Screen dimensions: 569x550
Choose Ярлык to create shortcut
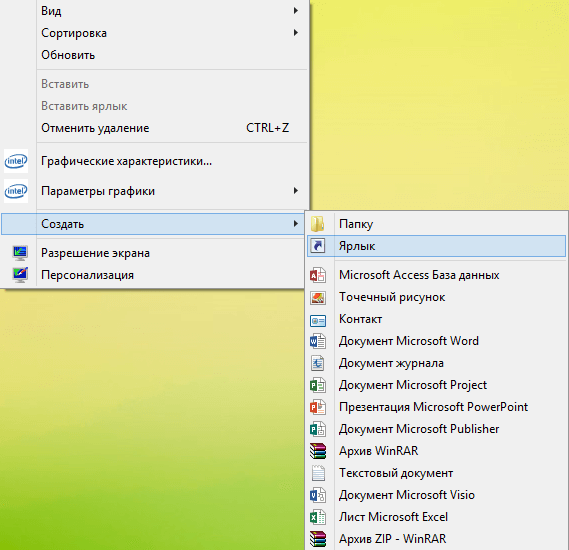[437, 246]
